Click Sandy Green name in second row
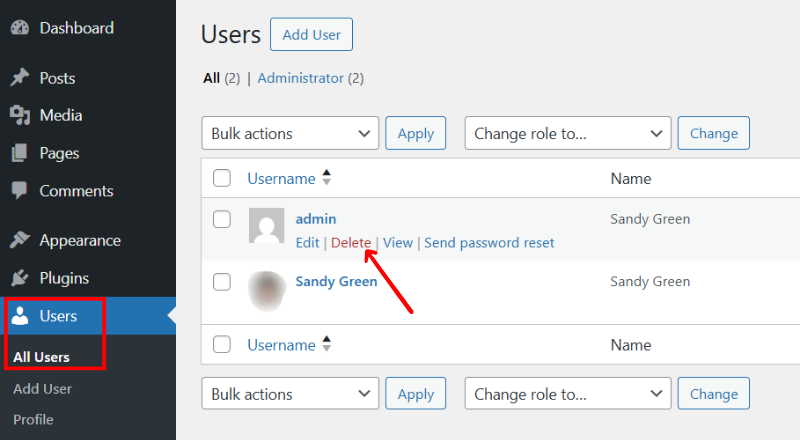 click(650, 281)
